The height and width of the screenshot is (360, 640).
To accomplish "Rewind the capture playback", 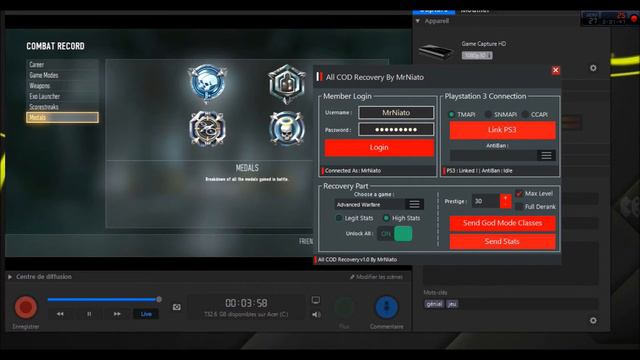I will [60, 314].
